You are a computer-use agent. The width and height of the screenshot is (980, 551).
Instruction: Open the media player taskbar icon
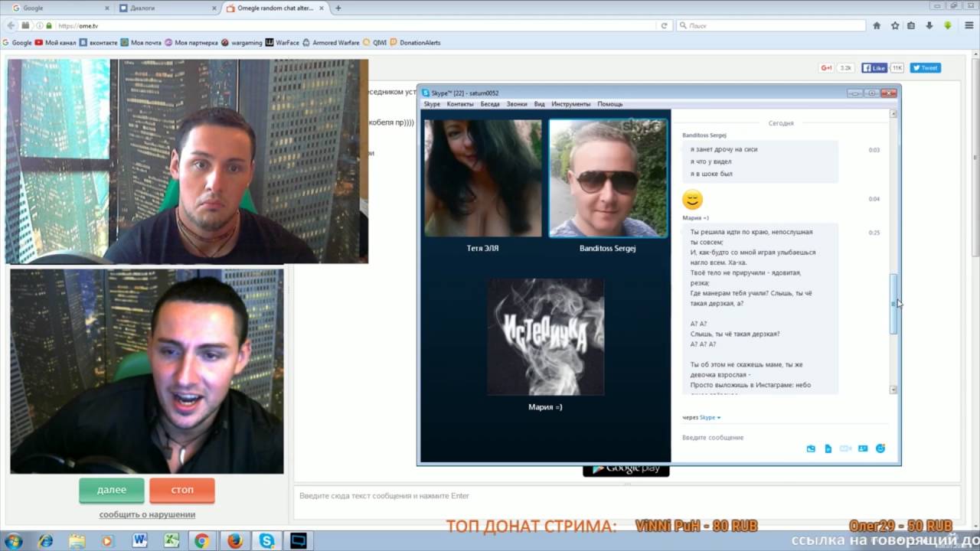(107, 541)
